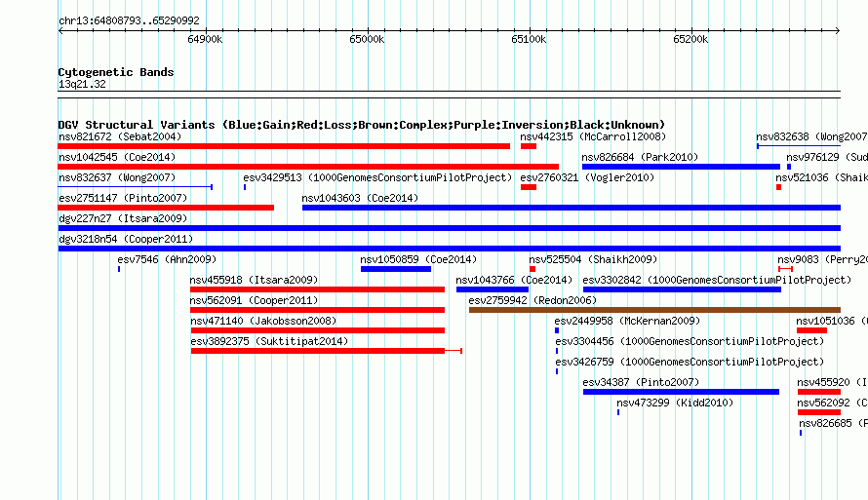
Task: Open esv7546 (Ahn2009) variant label
Action: [167, 259]
